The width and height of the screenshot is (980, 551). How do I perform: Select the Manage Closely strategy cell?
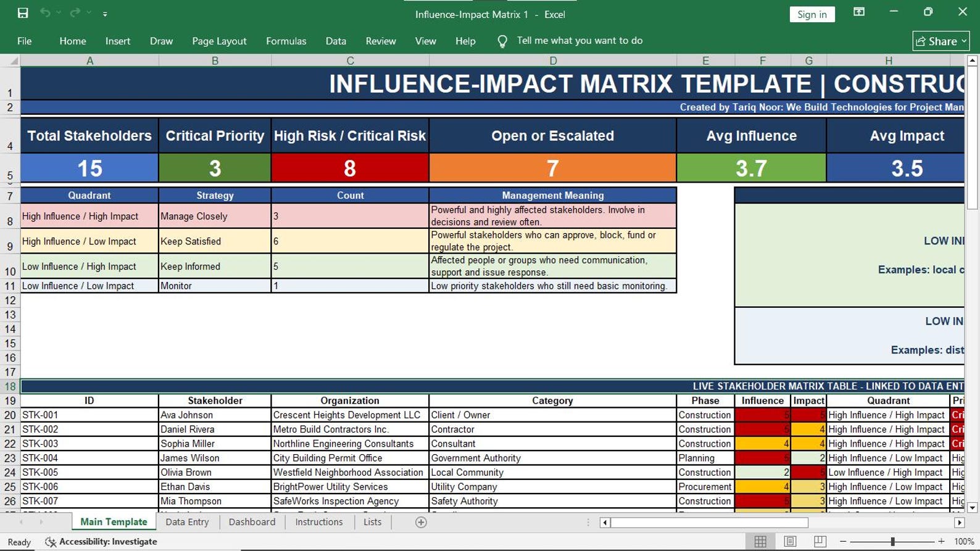pos(215,216)
